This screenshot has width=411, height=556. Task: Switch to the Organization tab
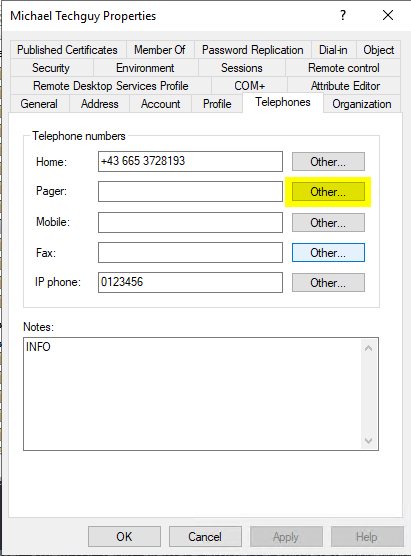(362, 104)
